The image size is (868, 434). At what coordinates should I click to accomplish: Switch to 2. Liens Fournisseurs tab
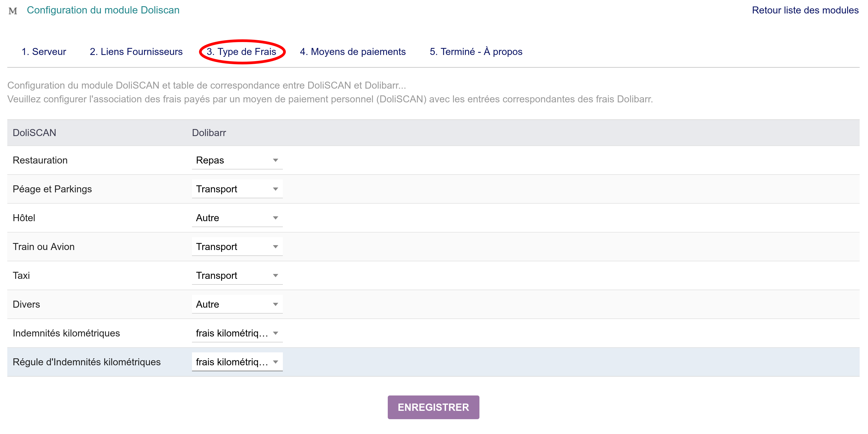coord(136,51)
